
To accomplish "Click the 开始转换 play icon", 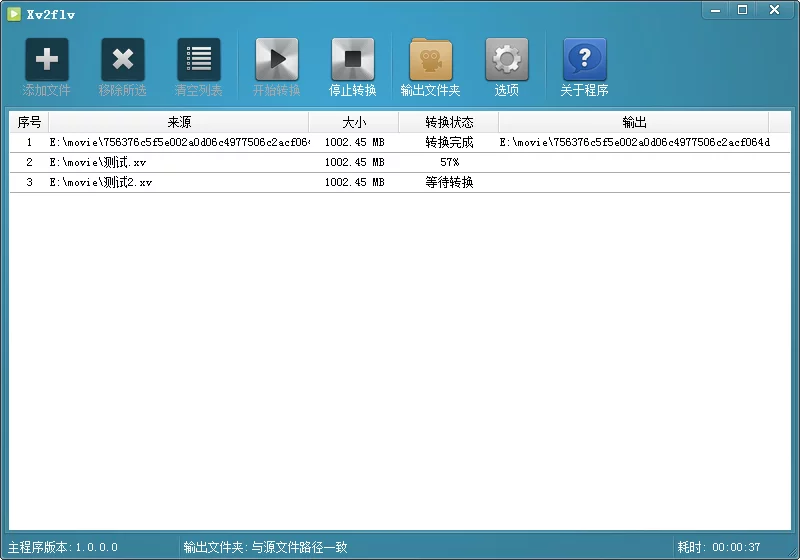I will pos(277,59).
